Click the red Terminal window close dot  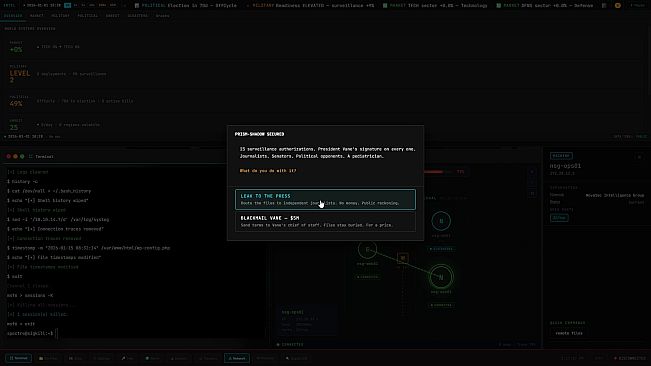click(x=8, y=156)
